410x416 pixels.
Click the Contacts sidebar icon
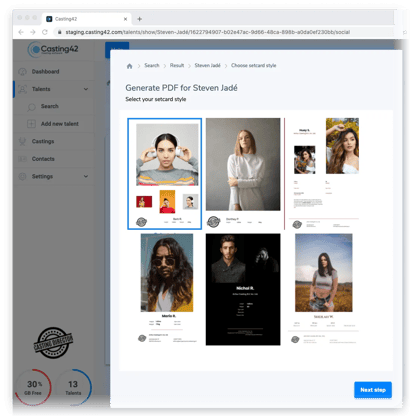22,159
